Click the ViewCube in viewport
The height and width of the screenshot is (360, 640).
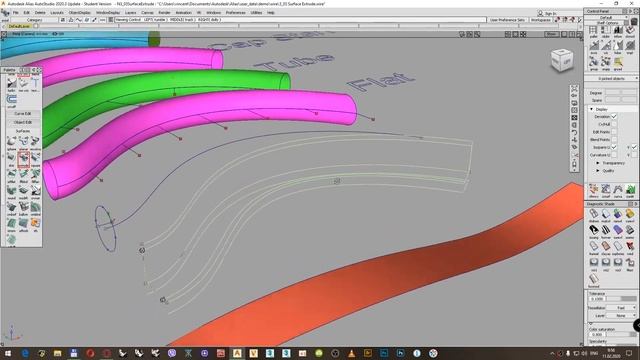pyautogui.click(x=562, y=60)
